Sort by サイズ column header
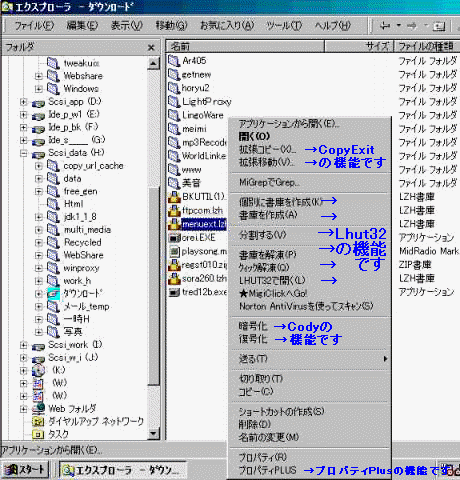The width and height of the screenshot is (460, 480). [359, 46]
